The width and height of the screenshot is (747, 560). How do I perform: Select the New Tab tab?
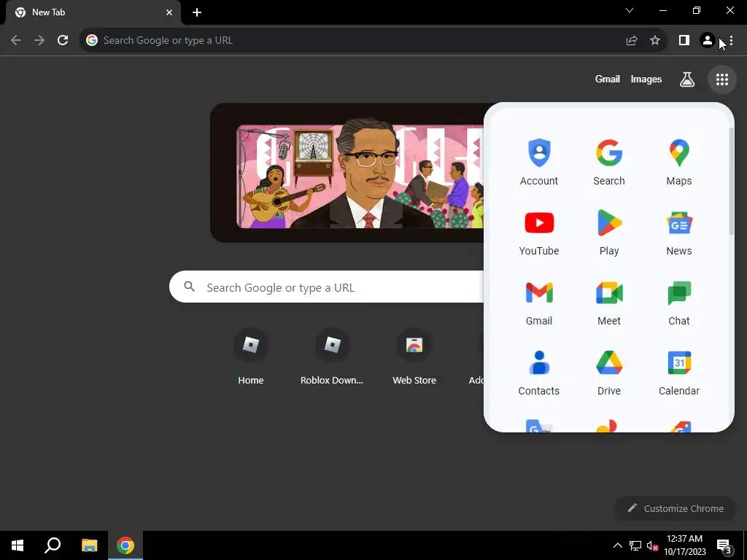click(93, 12)
